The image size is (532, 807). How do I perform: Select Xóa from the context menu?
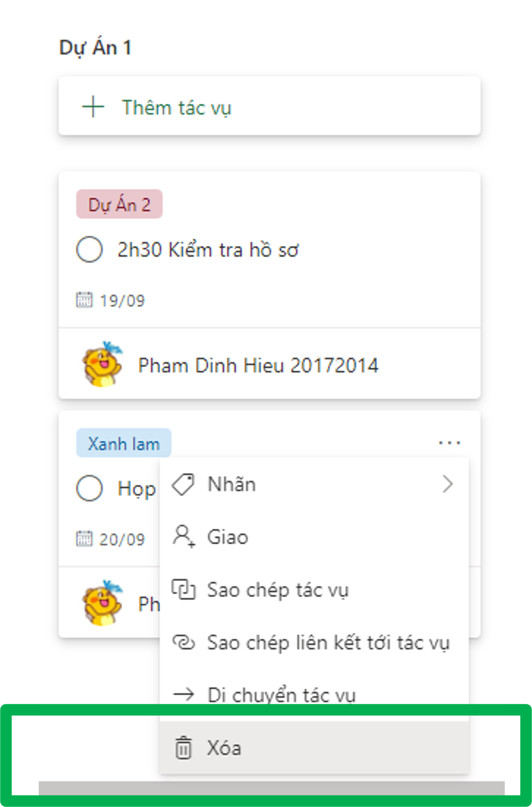pos(224,748)
